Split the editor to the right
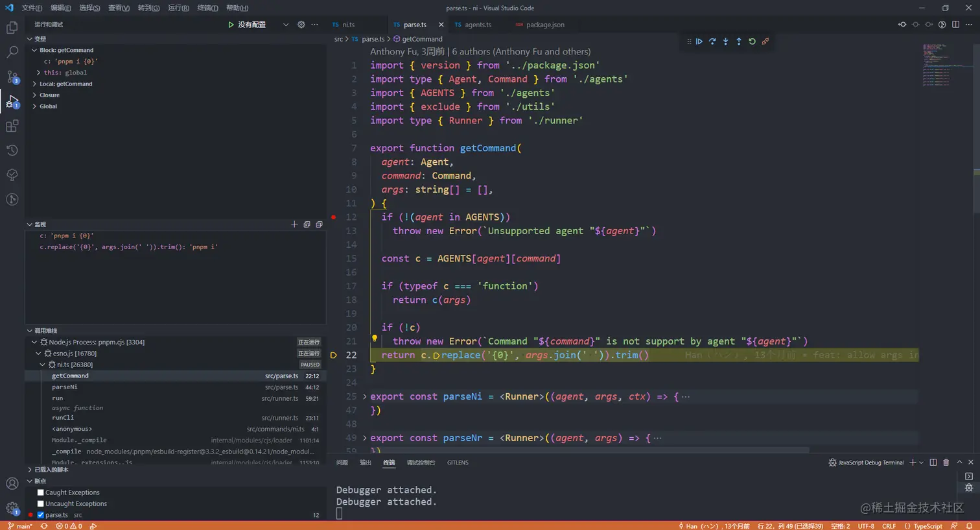The width and height of the screenshot is (980, 530). pos(955,25)
